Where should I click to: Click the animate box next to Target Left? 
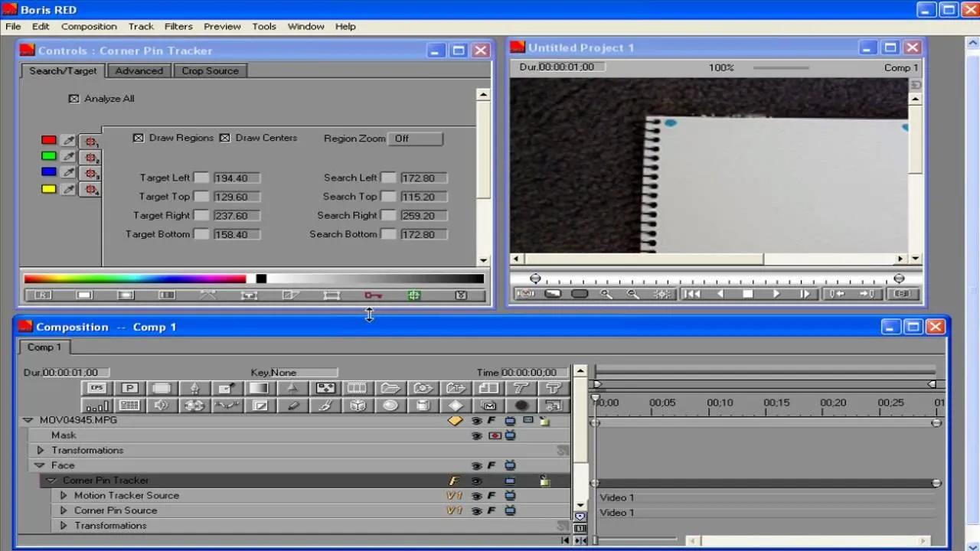(x=201, y=178)
